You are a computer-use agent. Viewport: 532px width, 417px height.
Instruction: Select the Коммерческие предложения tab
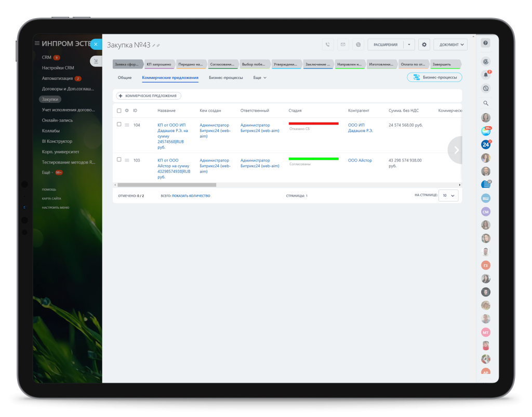(x=170, y=78)
